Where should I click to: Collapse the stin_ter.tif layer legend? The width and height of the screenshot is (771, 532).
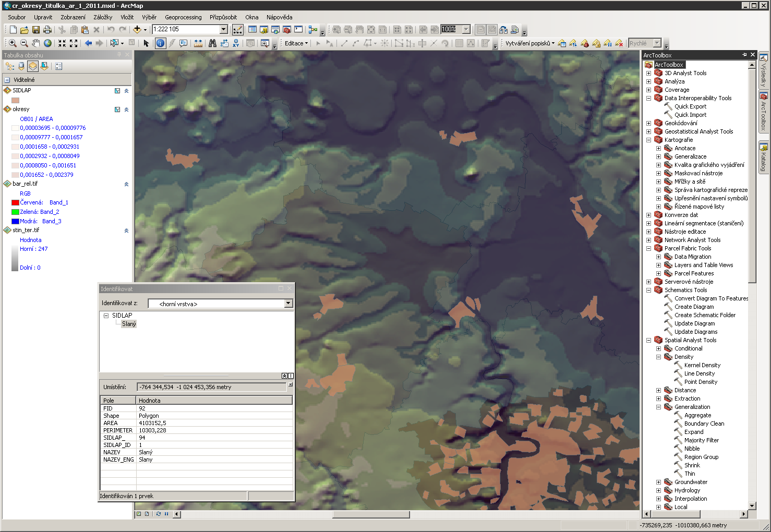click(126, 231)
